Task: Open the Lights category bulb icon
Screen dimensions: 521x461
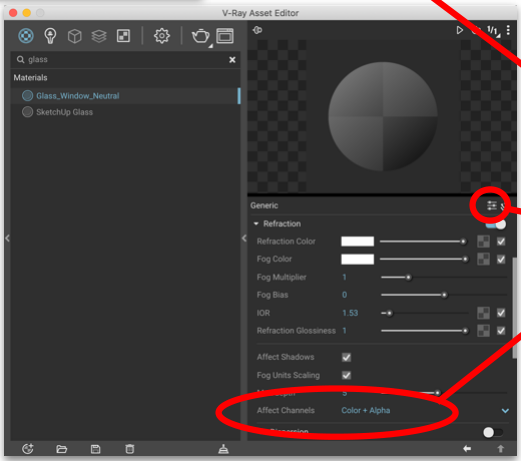Action: [x=50, y=36]
